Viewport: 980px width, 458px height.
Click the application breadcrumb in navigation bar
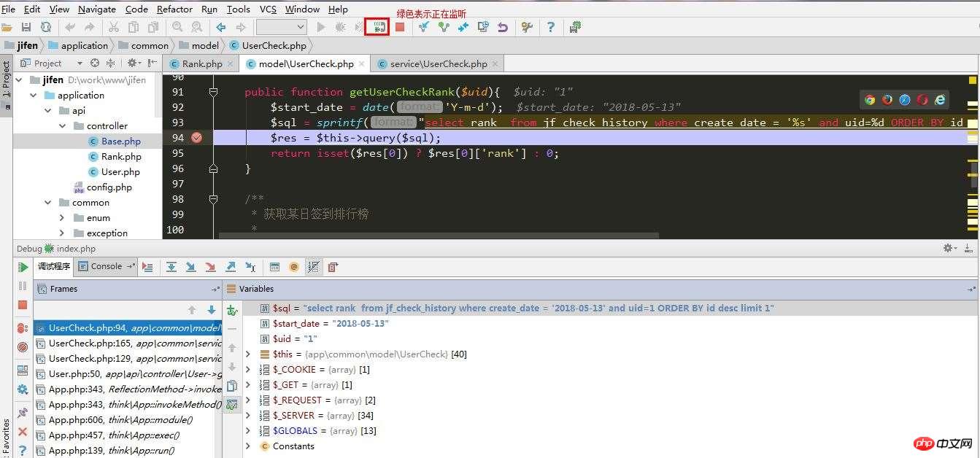click(x=77, y=45)
